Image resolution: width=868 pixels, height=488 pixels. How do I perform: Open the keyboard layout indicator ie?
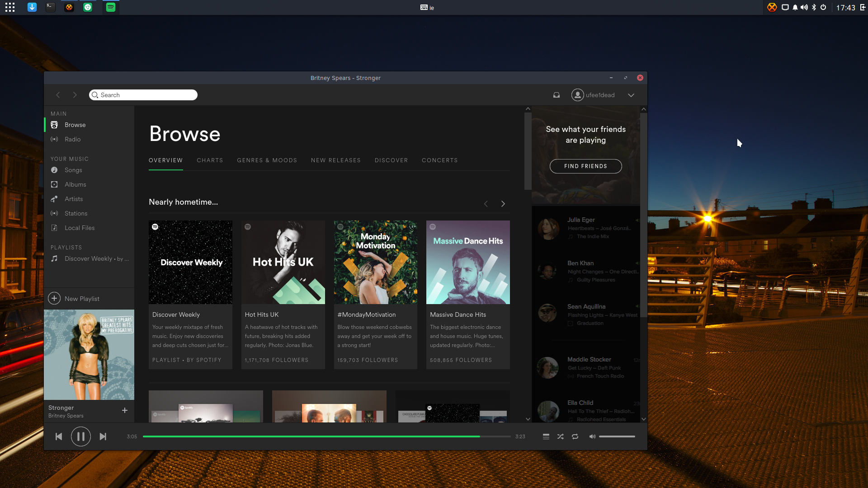[427, 8]
